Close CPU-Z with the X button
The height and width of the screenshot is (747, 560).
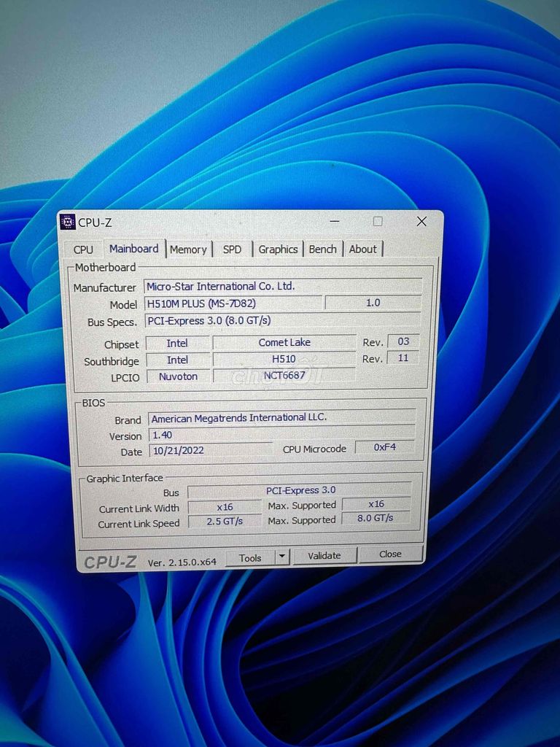click(421, 222)
